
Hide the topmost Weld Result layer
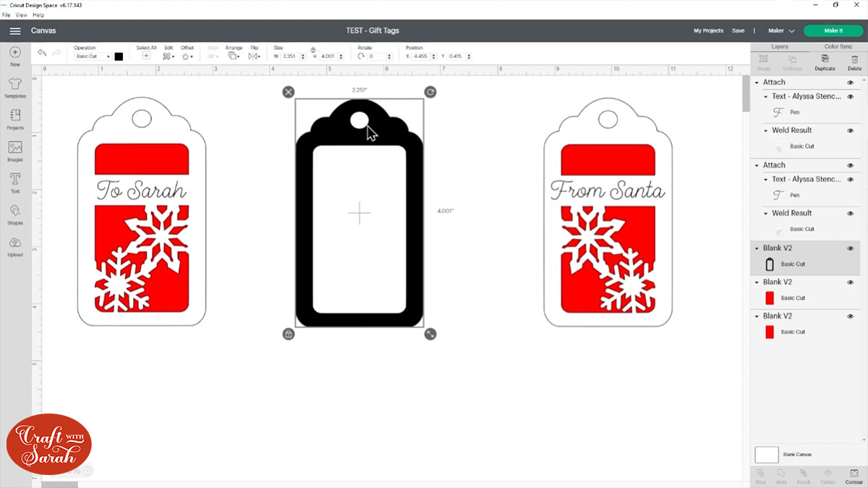[851, 130]
